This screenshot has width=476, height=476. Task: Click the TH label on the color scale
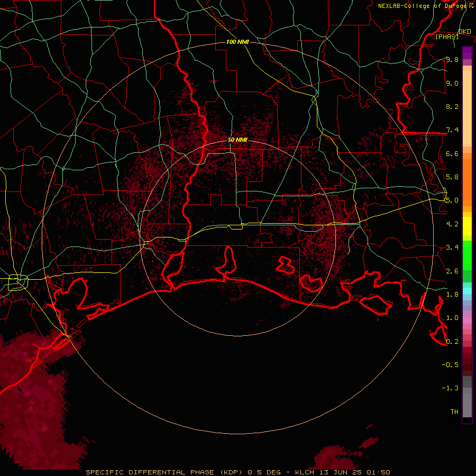[454, 412]
